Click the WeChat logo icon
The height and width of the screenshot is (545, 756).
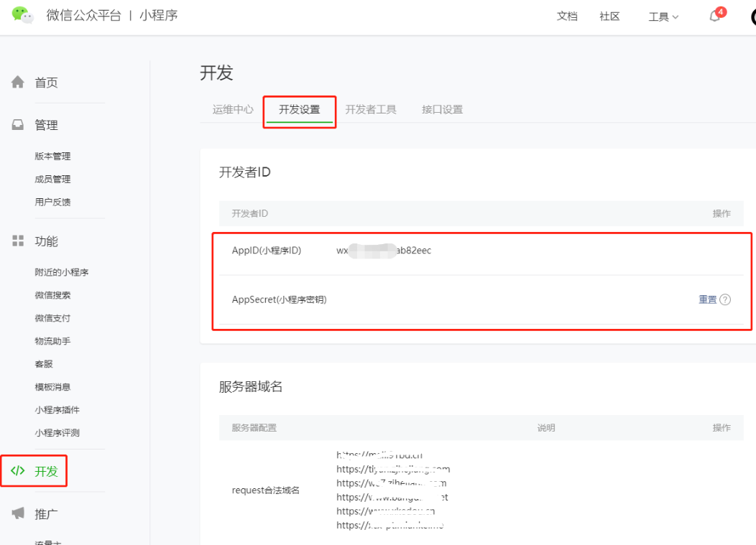click(x=23, y=15)
